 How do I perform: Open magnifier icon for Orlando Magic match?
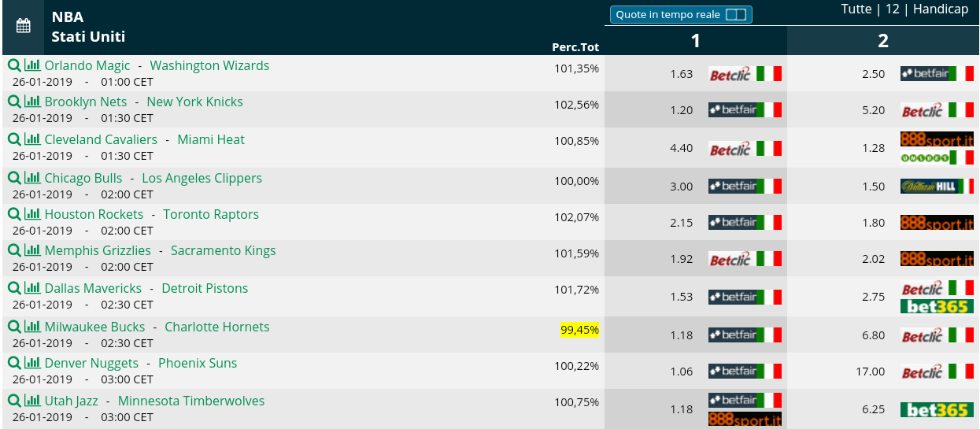click(14, 65)
